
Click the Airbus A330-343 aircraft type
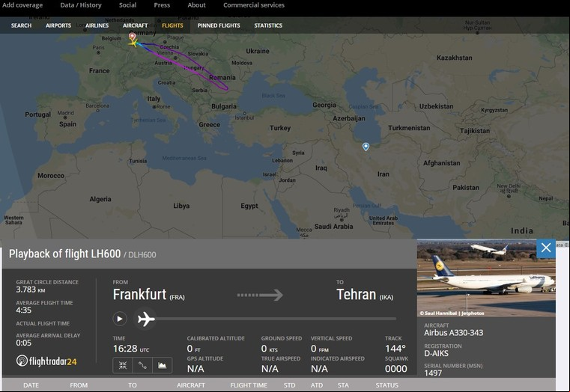[x=454, y=332]
